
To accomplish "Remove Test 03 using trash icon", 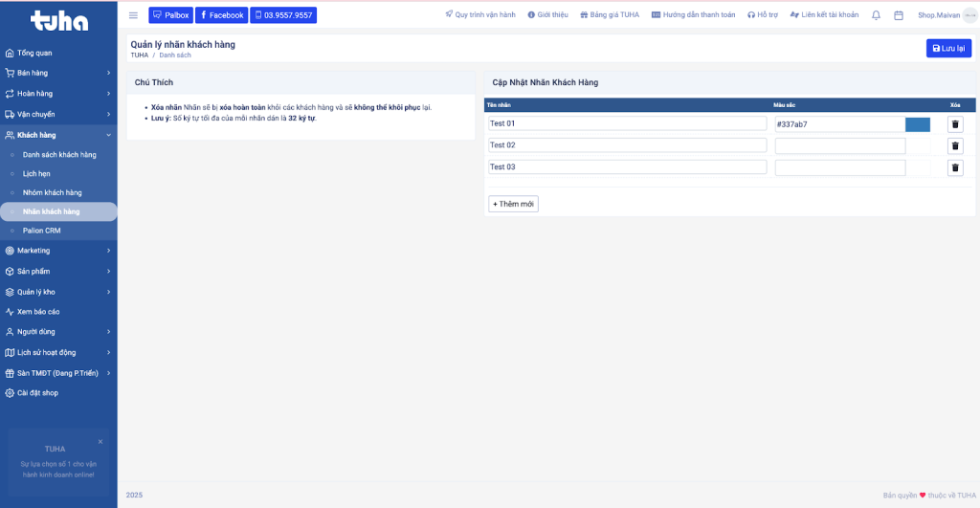I will click(x=955, y=168).
